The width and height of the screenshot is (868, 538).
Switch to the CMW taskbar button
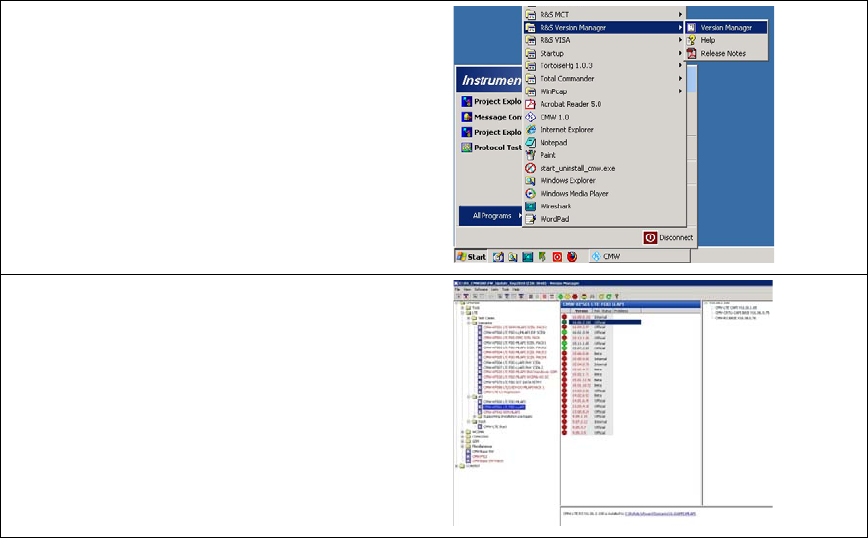point(639,256)
